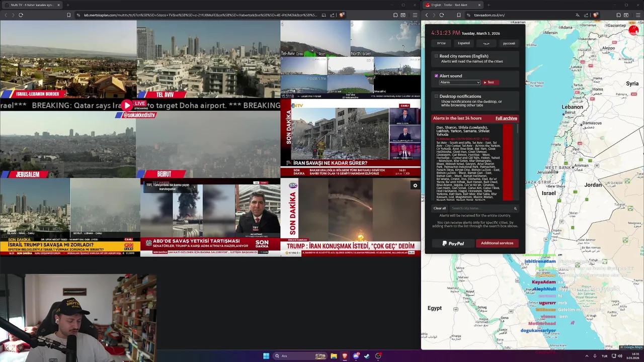This screenshot has height=362, width=644.
Task: Open the taskbar clock and date
Action: pyautogui.click(x=632, y=356)
